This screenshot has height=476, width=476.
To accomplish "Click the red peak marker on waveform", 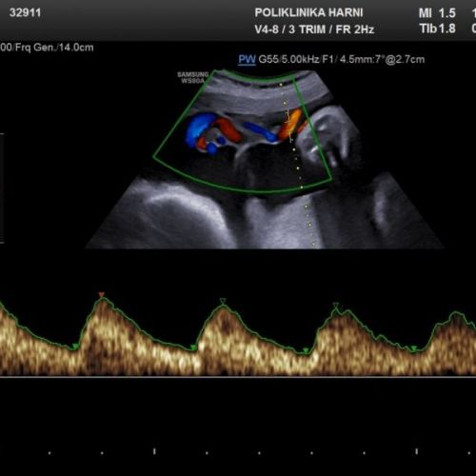I will [x=101, y=295].
